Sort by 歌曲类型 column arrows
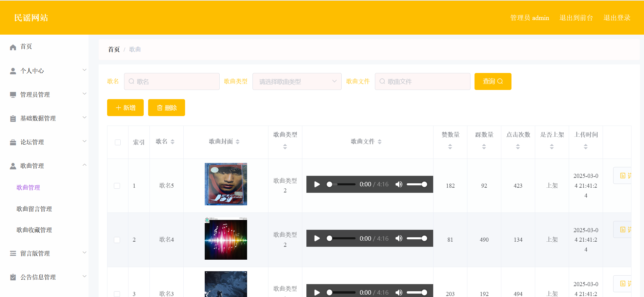This screenshot has width=644, height=297. pos(285,147)
